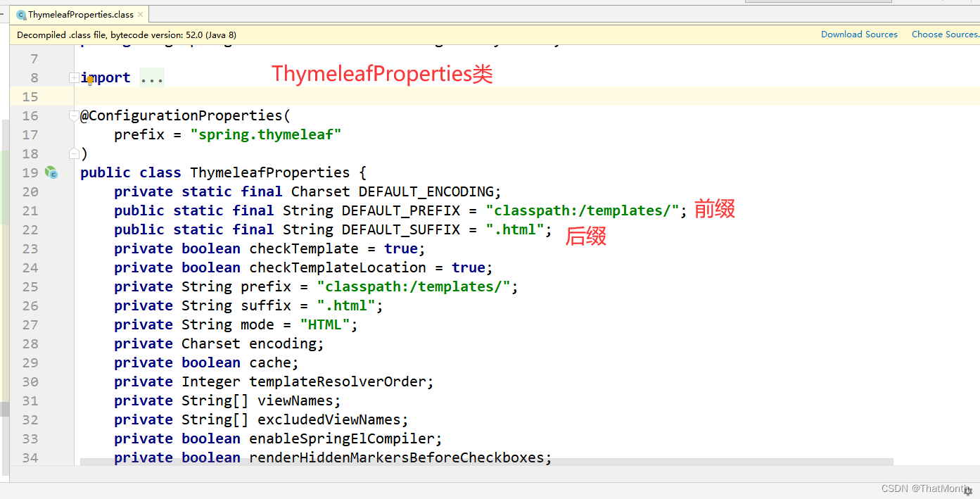Click the templateResolverOrder field
The image size is (980, 499).
pos(338,381)
